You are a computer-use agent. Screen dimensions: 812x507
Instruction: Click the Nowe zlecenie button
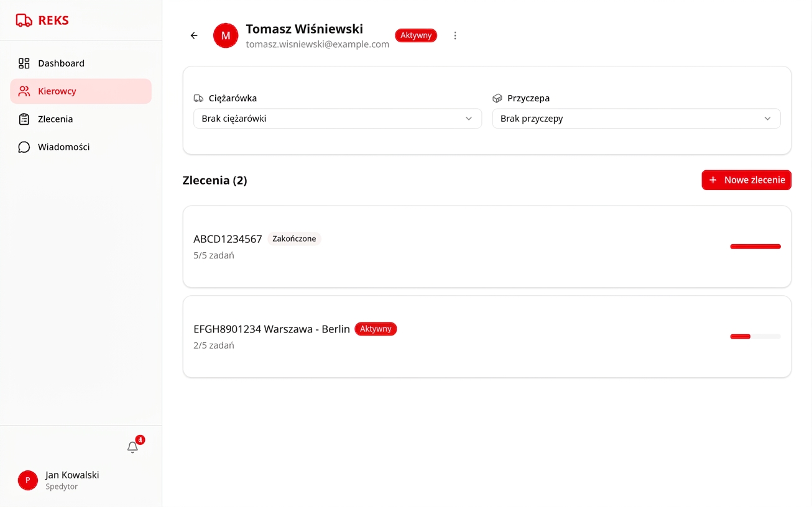746,180
